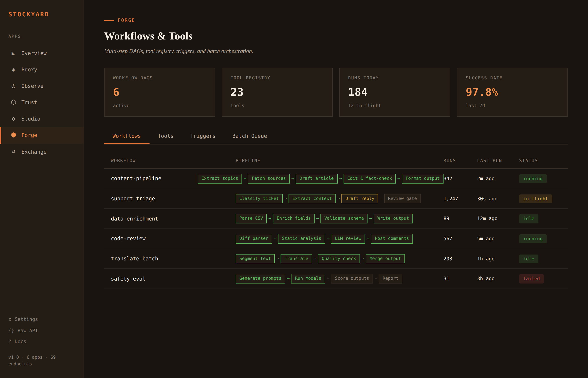Select the Overview app icon
Viewport: 588px width, 378px height.
point(14,53)
